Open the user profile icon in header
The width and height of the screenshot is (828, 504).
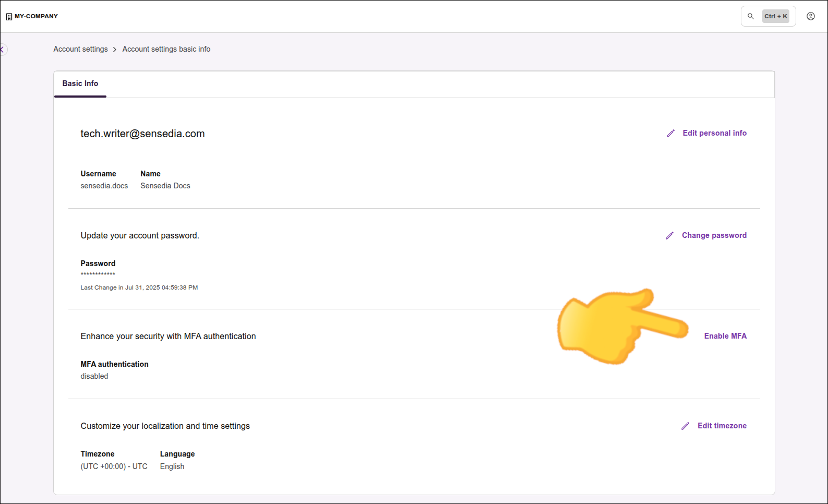click(x=810, y=16)
